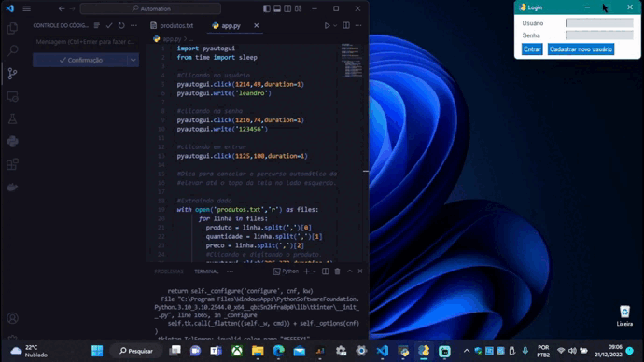Open Run and Debug view
Viewport: 644px width, 362px height.
(x=12, y=96)
